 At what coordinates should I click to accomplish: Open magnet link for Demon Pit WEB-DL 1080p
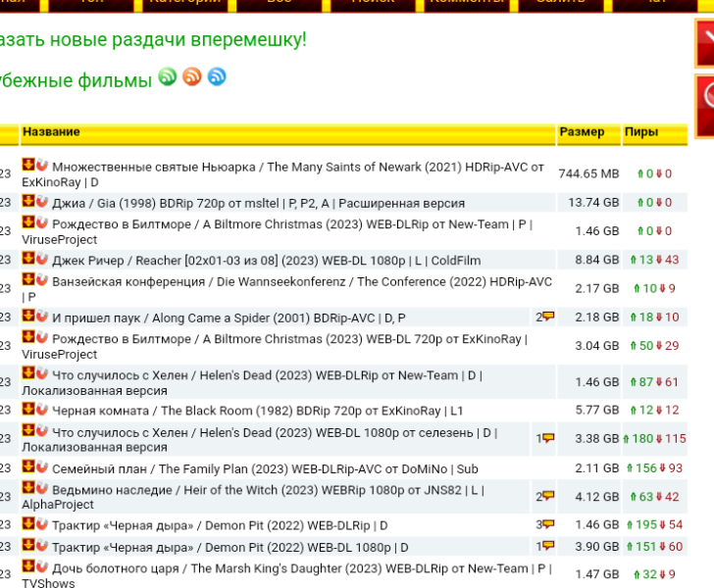(42, 545)
